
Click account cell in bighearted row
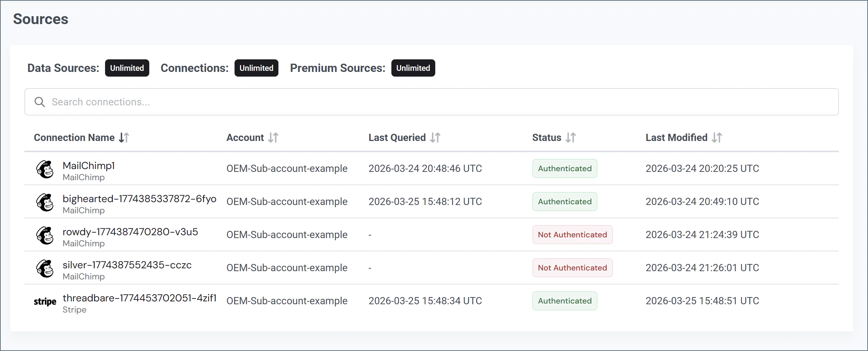pyautogui.click(x=287, y=201)
